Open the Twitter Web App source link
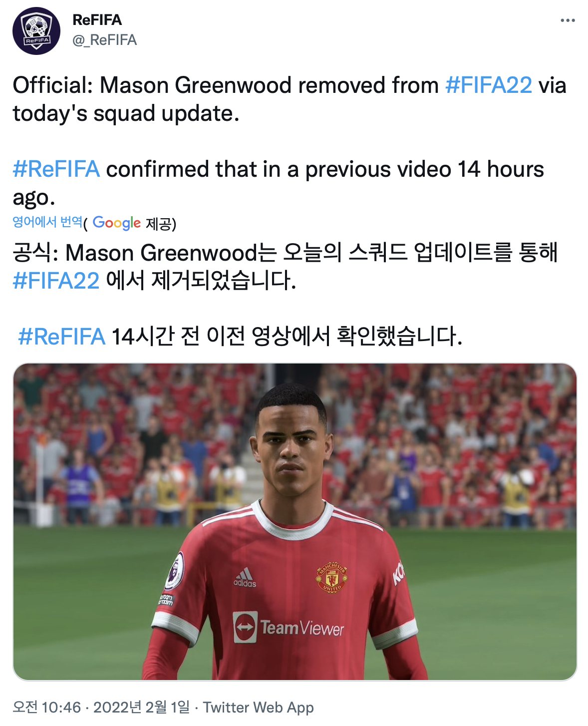Image resolution: width=588 pixels, height=726 pixels. click(259, 707)
